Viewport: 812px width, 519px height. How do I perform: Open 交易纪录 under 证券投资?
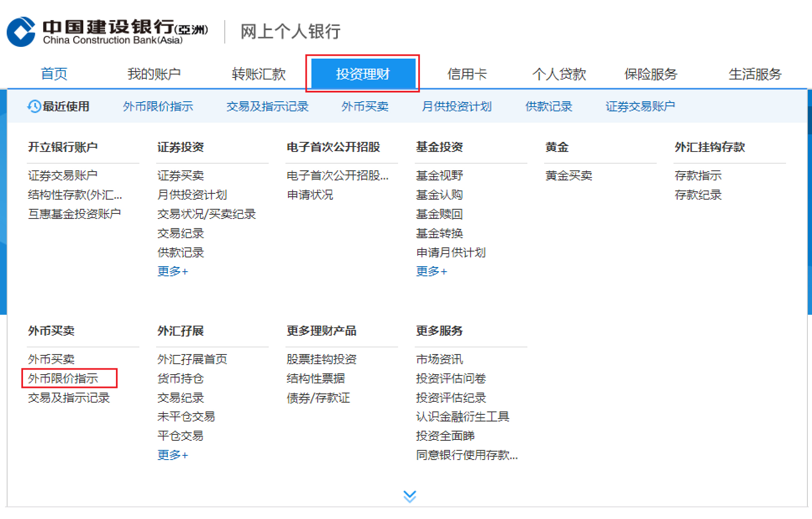[x=181, y=233]
